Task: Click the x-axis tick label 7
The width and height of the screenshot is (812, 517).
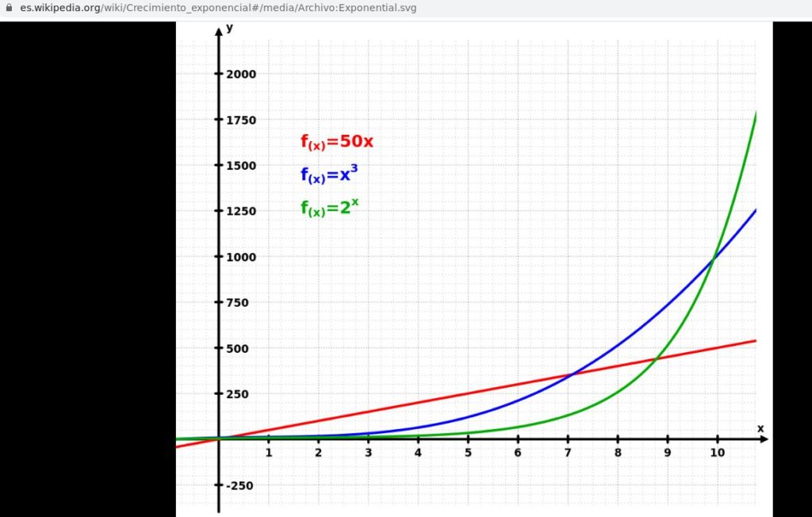Action: [x=568, y=453]
